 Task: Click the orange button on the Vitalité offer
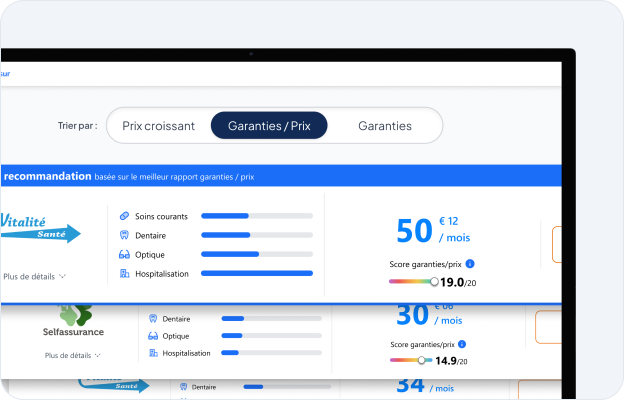pos(556,243)
